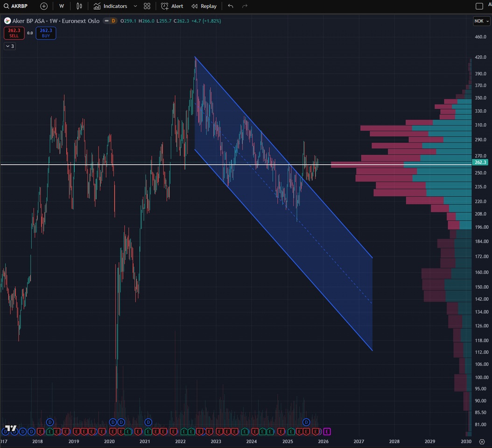The height and width of the screenshot is (448, 492).
Task: Open the layout setup square icon
Action: point(479,6)
